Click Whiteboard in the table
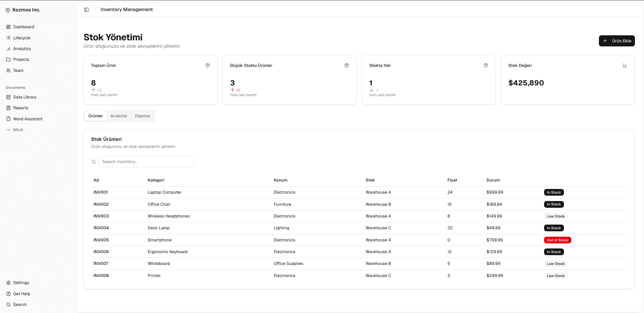The height and width of the screenshot is (313, 644). click(x=159, y=264)
